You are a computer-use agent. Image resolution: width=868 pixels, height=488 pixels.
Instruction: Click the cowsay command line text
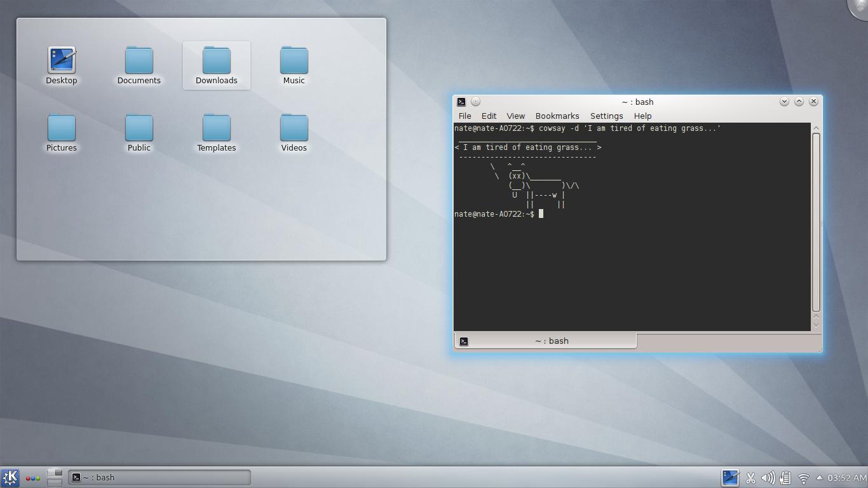point(630,128)
